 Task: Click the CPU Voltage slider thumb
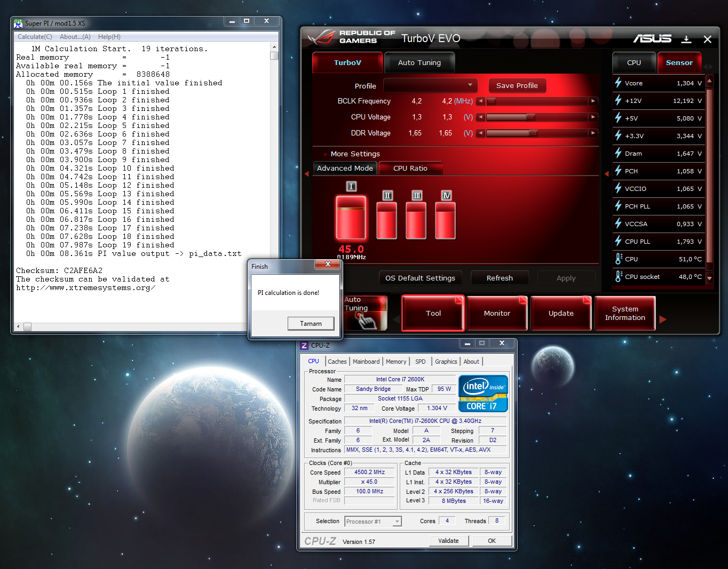pos(531,117)
